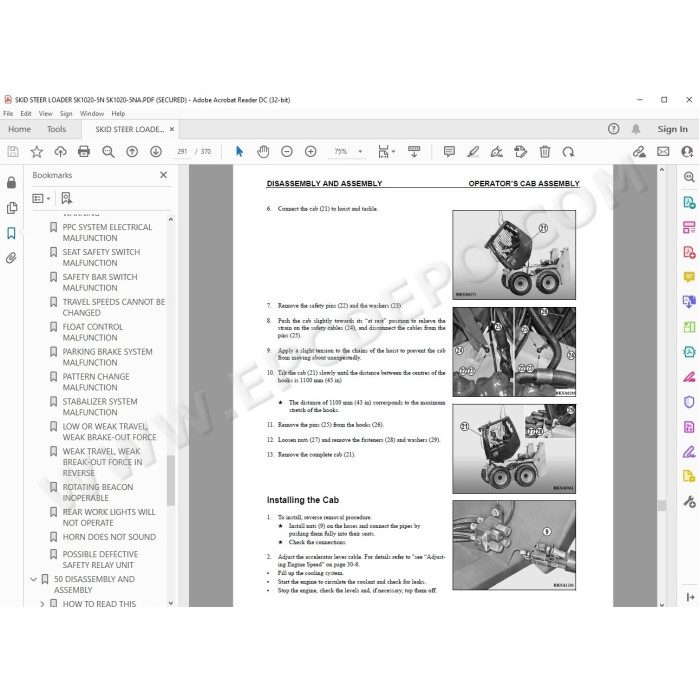The image size is (700, 700).
Task: Click the document vertical scrollbar thumb
Action: (x=662, y=505)
